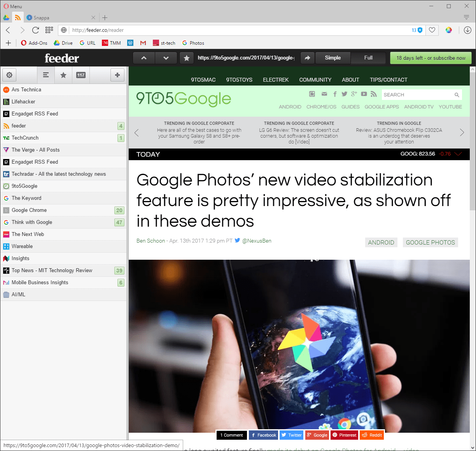Add a new feed with plus button
This screenshot has width=476, height=451.
(x=117, y=75)
